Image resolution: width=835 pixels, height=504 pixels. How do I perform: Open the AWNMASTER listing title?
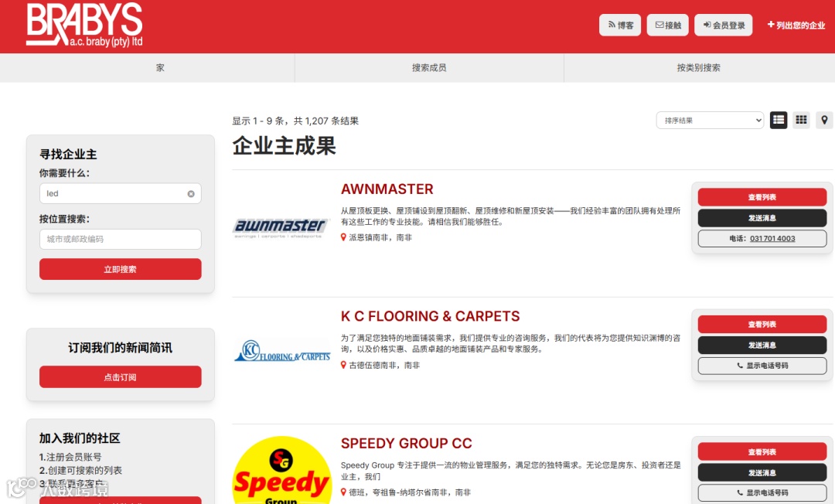(x=387, y=189)
